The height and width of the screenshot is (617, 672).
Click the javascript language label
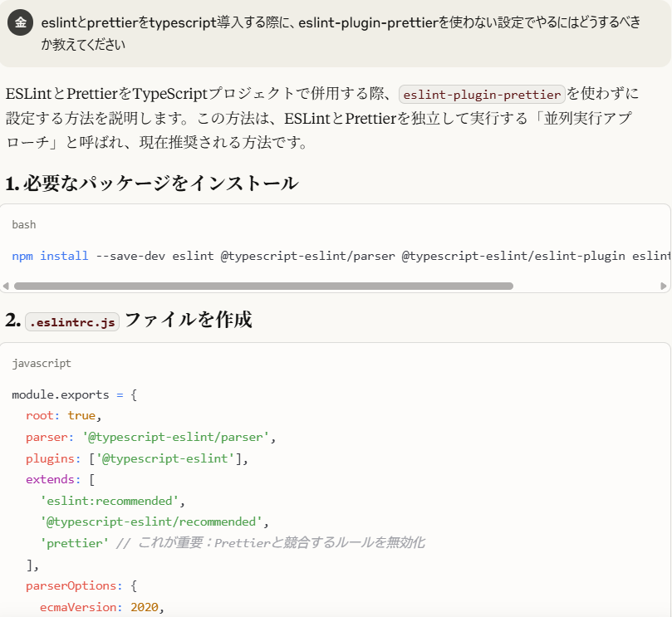pyautogui.click(x=42, y=363)
